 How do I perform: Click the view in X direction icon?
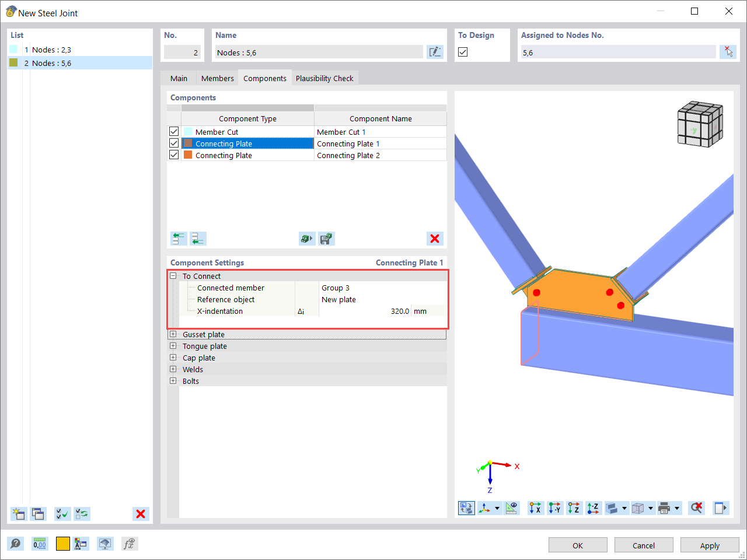(x=535, y=508)
